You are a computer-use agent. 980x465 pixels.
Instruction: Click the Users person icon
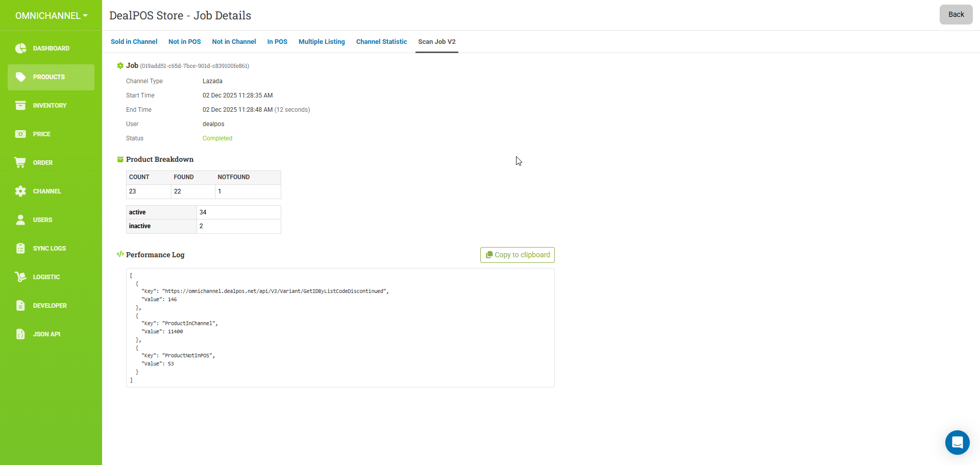tap(20, 220)
